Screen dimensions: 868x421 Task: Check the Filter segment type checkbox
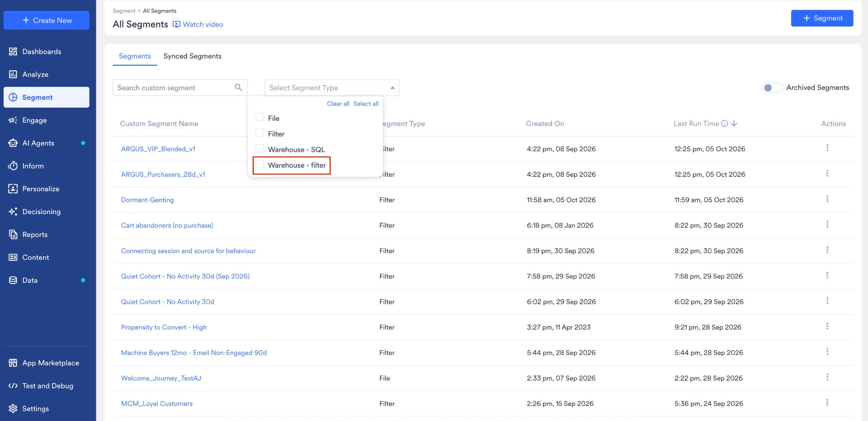click(x=260, y=133)
